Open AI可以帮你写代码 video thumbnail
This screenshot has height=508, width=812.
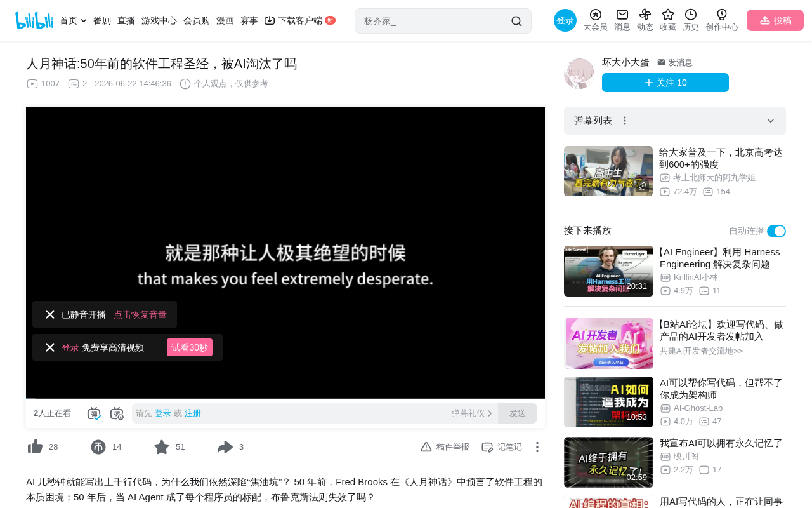tap(608, 402)
